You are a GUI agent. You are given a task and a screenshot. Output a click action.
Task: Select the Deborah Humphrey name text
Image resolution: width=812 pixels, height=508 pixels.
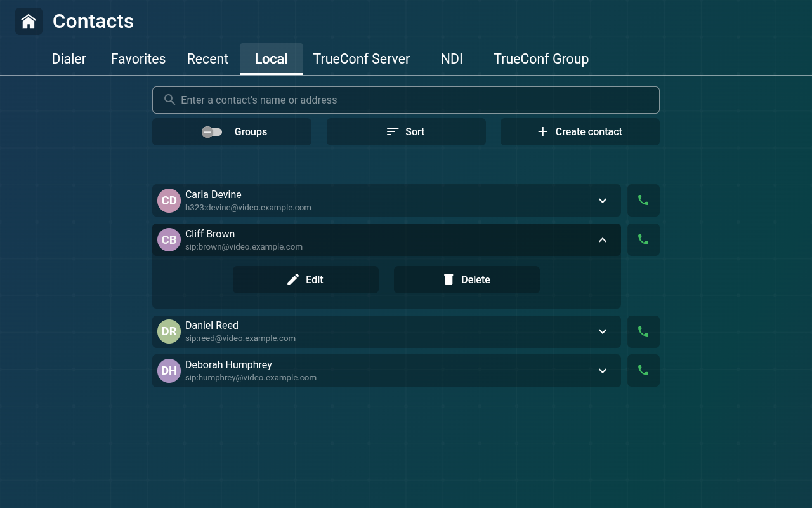click(x=228, y=364)
